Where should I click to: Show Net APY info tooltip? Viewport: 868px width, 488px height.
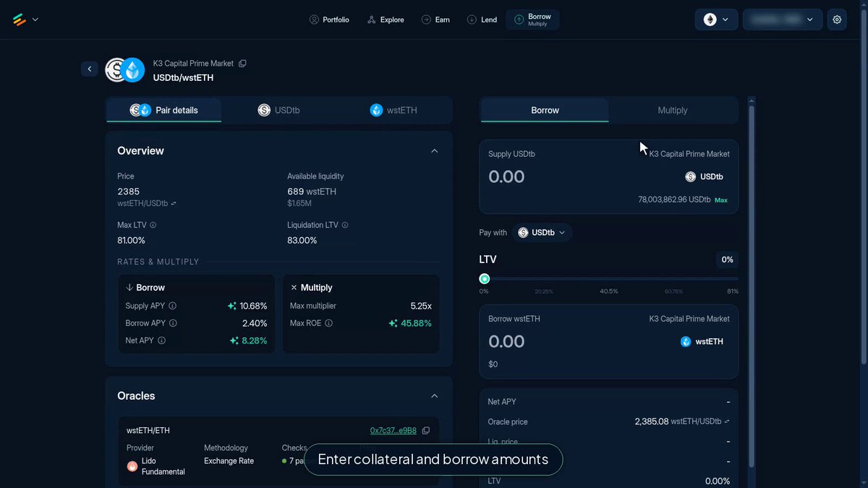point(161,341)
